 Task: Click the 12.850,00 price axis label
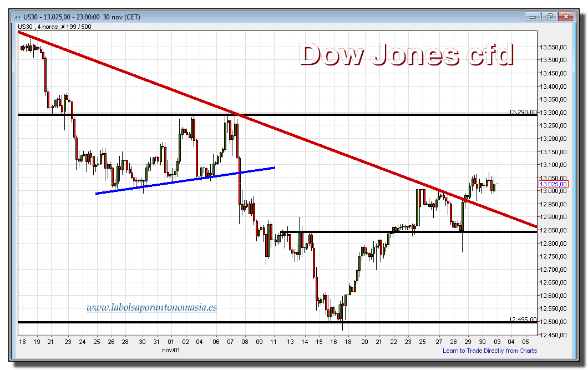(553, 230)
